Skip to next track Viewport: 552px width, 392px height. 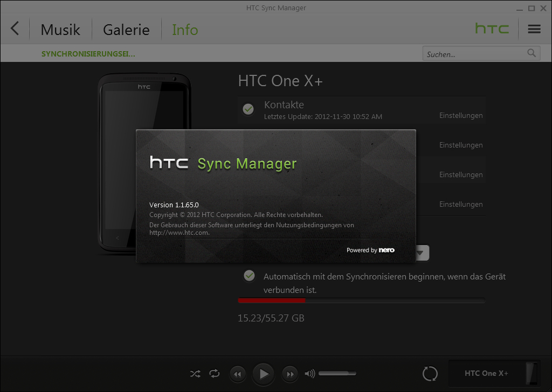[289, 374]
